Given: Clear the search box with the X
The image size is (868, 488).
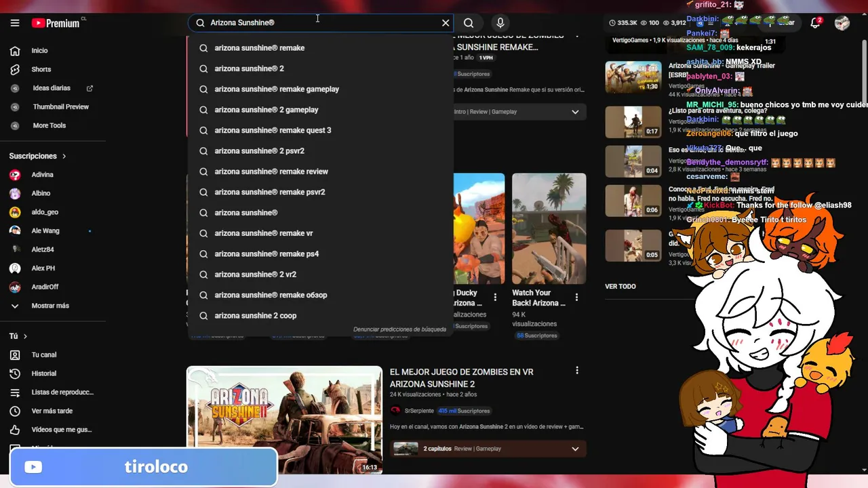Looking at the screenshot, I should click(x=446, y=22).
